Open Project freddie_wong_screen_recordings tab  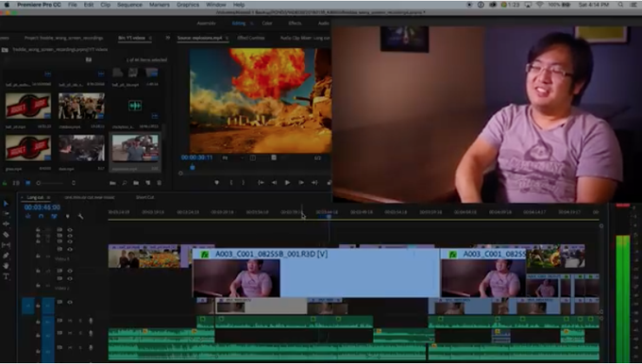[63, 38]
